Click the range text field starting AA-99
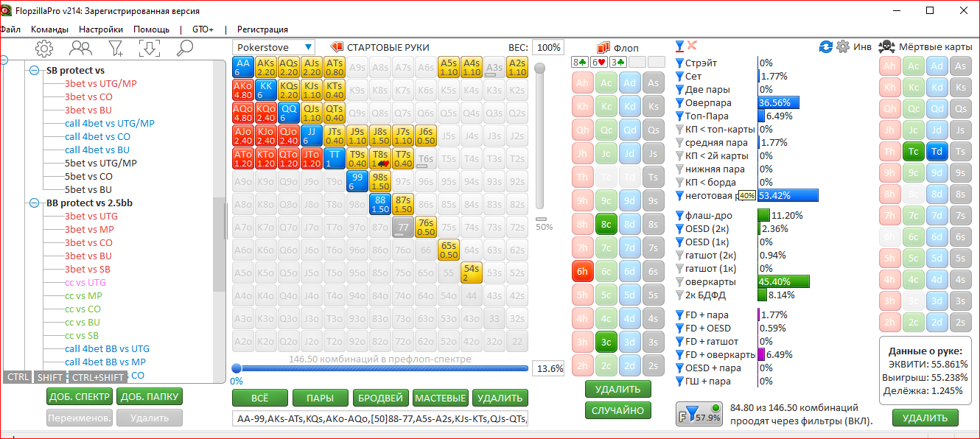The image size is (980, 439). click(x=380, y=419)
